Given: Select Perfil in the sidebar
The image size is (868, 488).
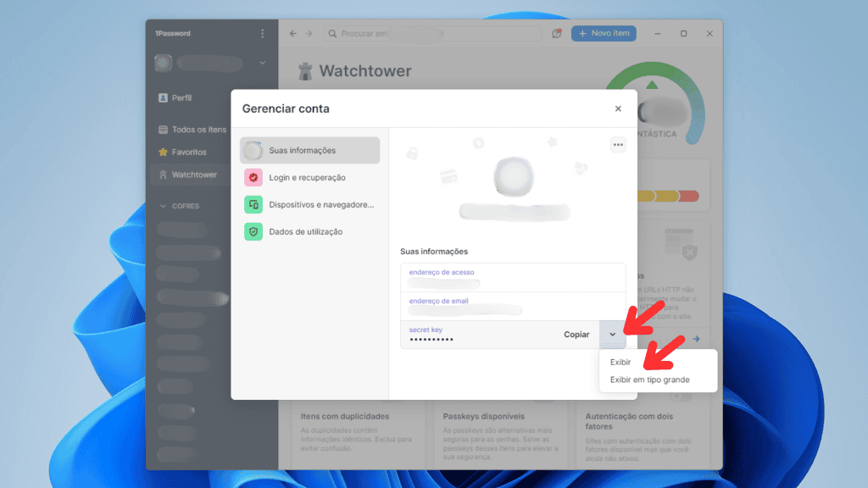Looking at the screenshot, I should click(181, 97).
